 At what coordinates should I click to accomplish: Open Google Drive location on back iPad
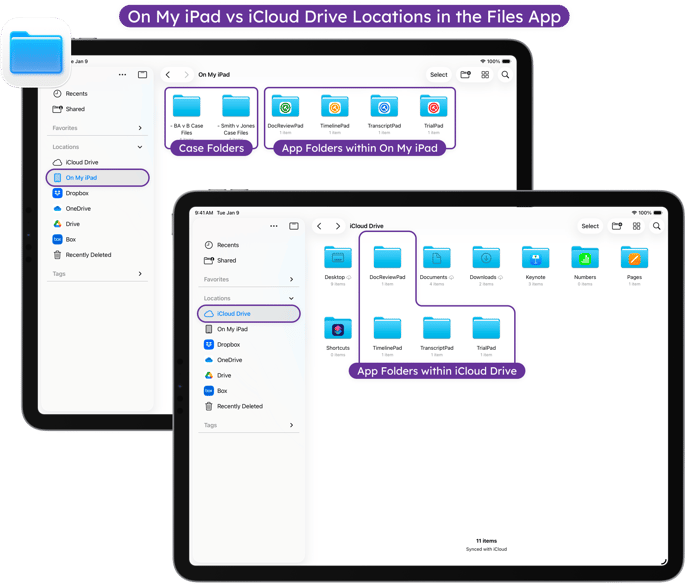pyautogui.click(x=66, y=224)
